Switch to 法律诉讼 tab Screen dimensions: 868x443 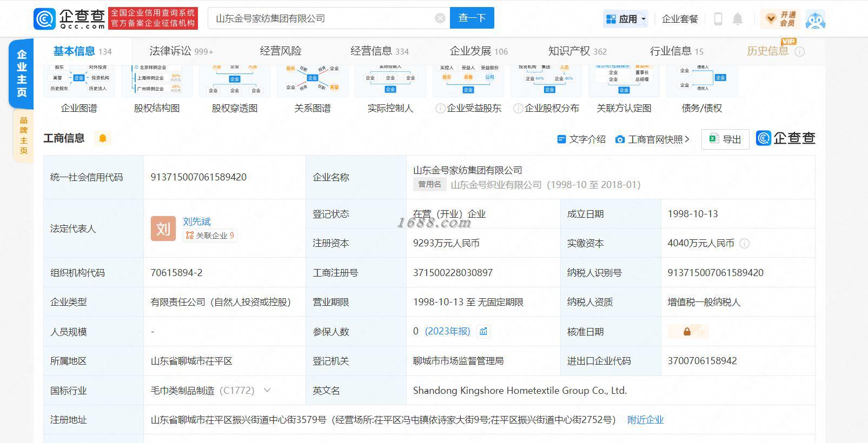pyautogui.click(x=181, y=51)
